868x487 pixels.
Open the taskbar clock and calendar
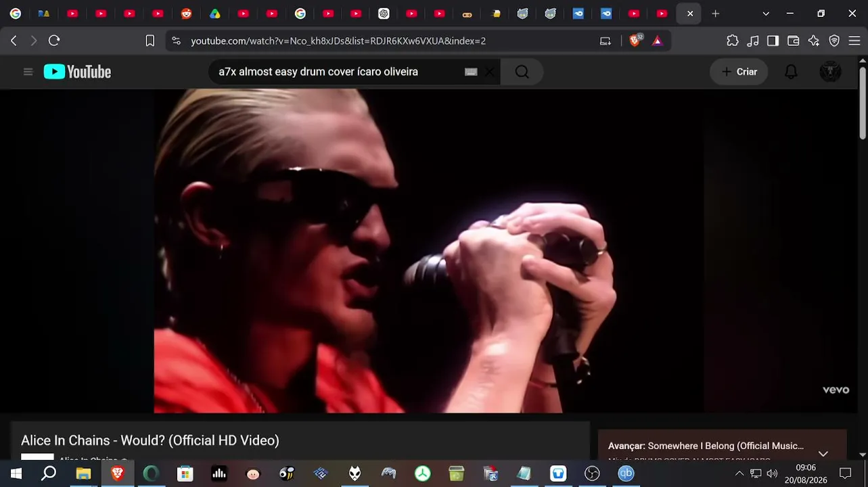click(x=806, y=473)
